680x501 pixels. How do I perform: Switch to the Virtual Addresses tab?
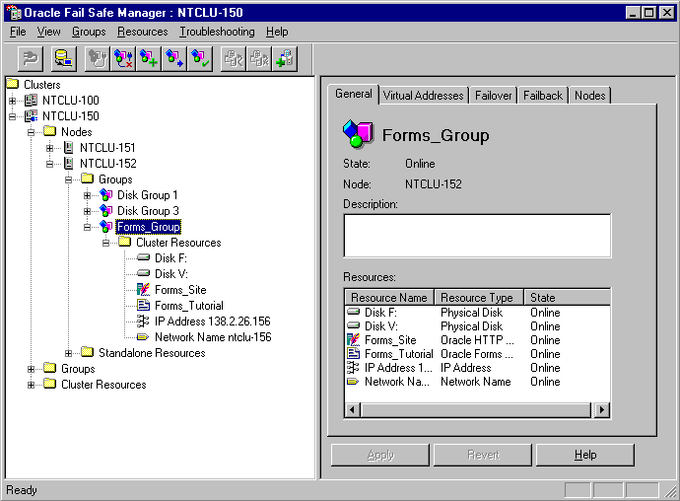[423, 95]
